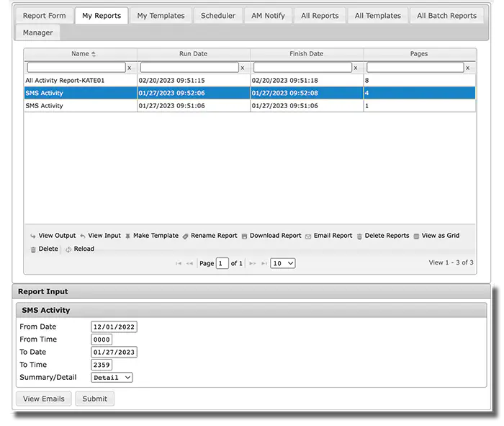Click the Make Template pin icon
Viewport: 504px width, 426px height.
[127, 236]
